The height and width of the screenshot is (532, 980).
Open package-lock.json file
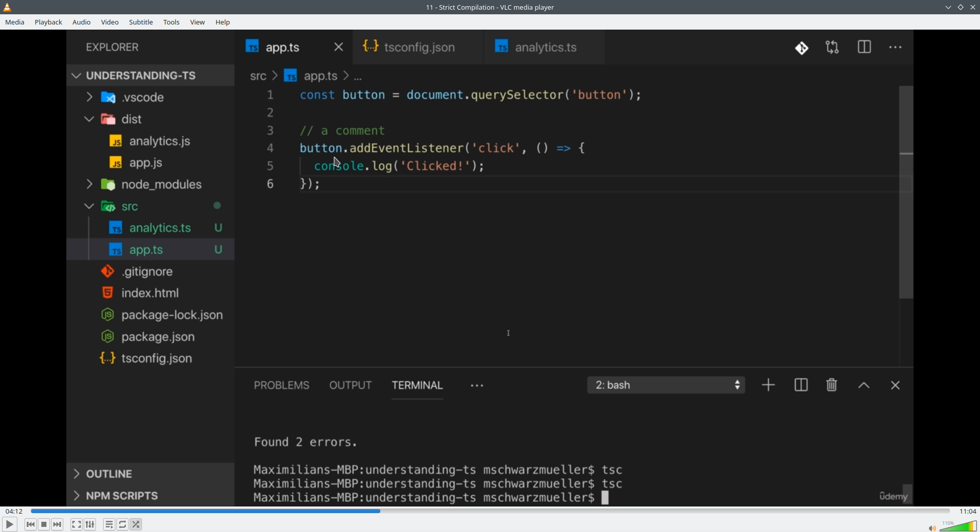point(151,316)
